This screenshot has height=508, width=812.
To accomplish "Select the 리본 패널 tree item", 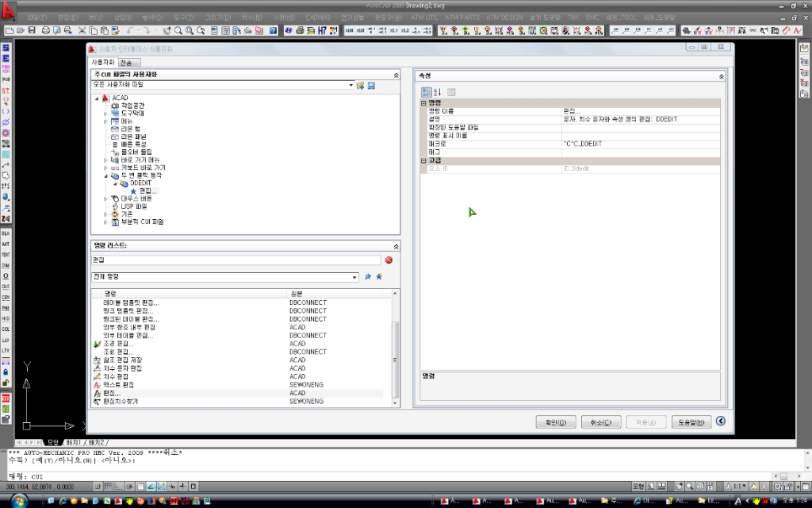I will point(133,137).
